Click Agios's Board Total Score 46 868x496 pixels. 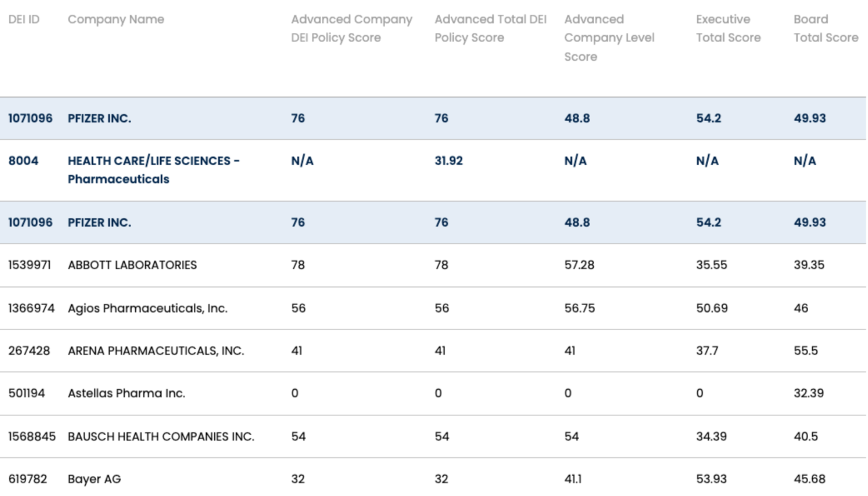point(801,308)
